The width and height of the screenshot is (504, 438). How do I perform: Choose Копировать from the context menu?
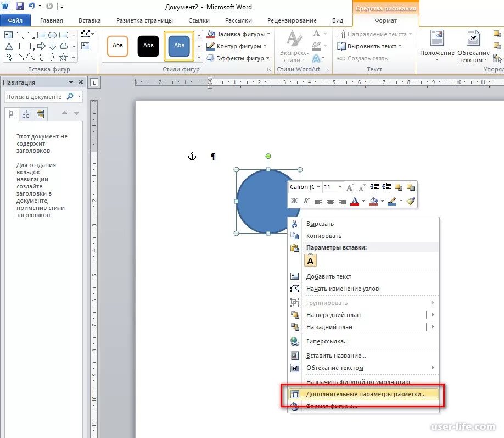[x=364, y=236]
